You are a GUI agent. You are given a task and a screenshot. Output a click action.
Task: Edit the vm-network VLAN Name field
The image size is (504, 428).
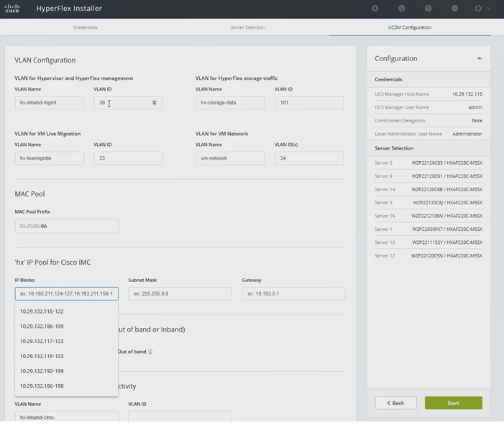point(230,158)
